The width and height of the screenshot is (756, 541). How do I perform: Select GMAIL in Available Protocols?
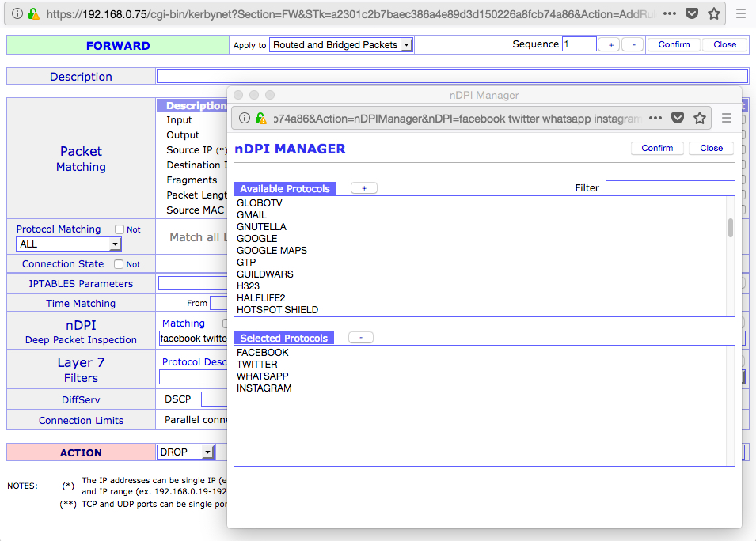click(251, 215)
